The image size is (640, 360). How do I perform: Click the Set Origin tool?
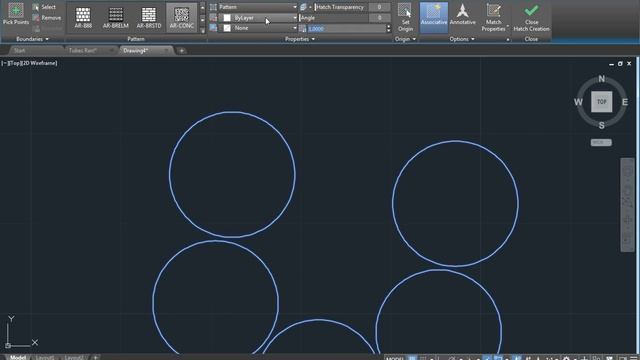405,18
